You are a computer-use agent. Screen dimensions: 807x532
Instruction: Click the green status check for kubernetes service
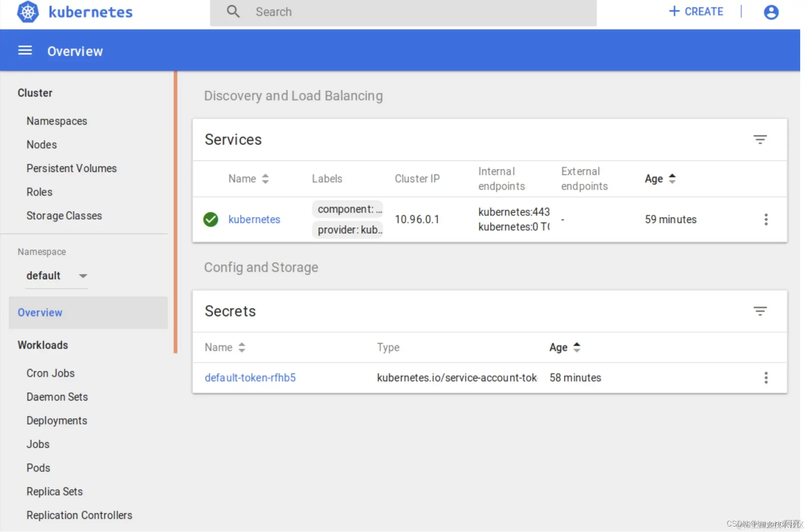point(211,220)
